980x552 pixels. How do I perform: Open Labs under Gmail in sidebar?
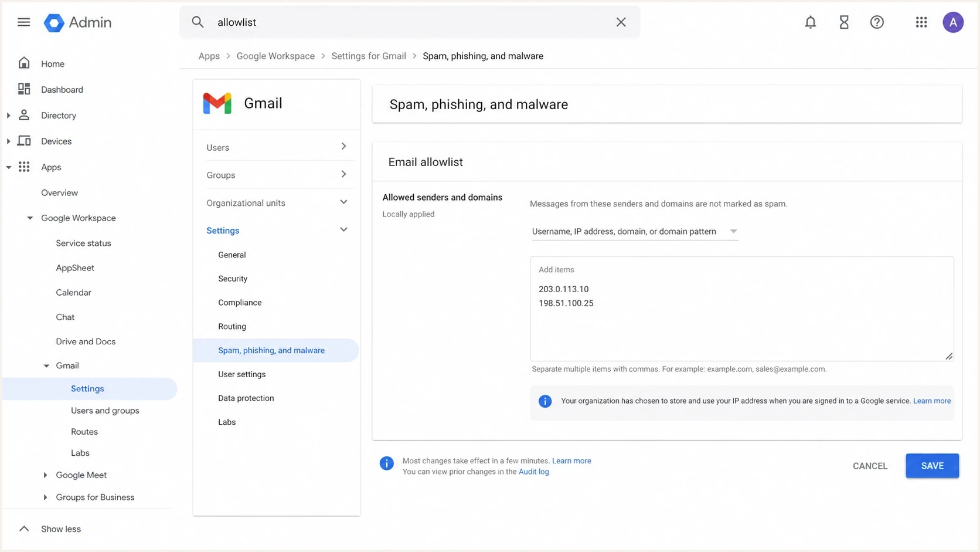click(80, 453)
